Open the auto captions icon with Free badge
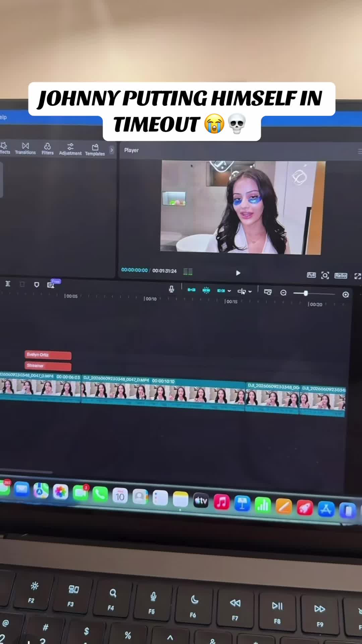362x644 pixels. pos(51,285)
